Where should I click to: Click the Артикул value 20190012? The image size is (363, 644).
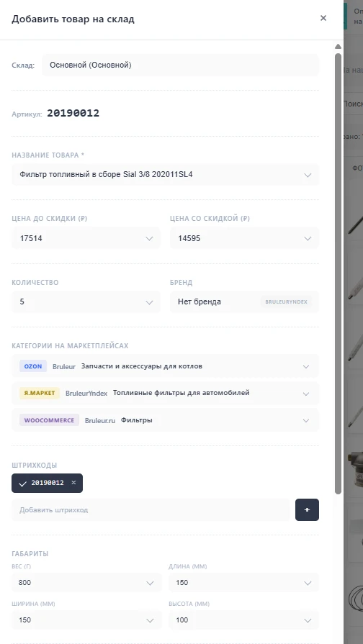[x=73, y=114]
